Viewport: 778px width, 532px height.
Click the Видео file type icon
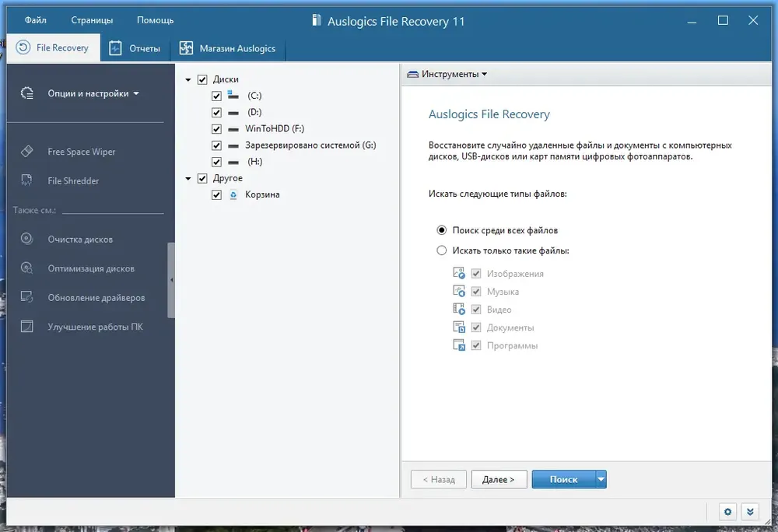[459, 310]
